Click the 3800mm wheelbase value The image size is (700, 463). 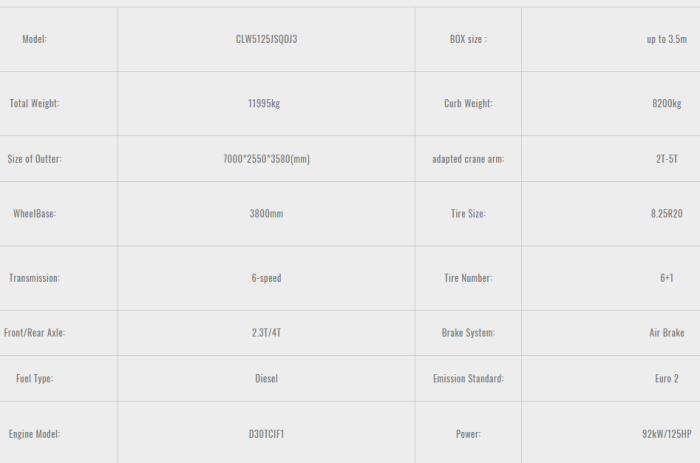coord(266,214)
